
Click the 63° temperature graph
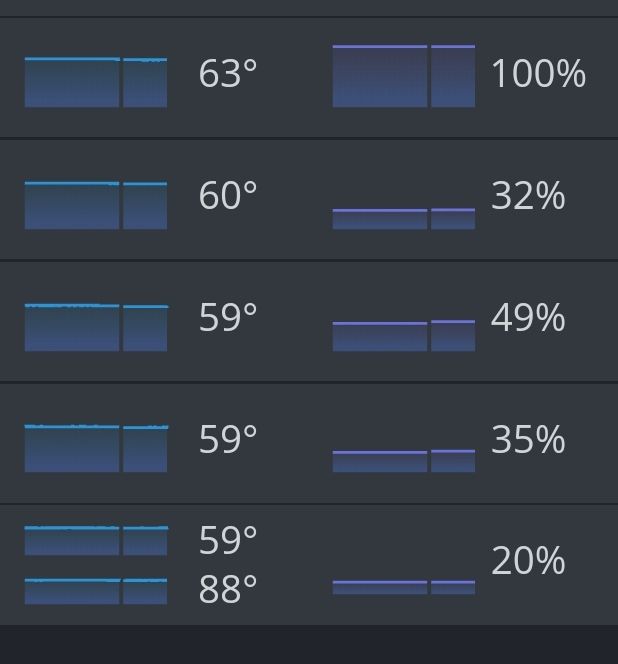click(x=96, y=82)
